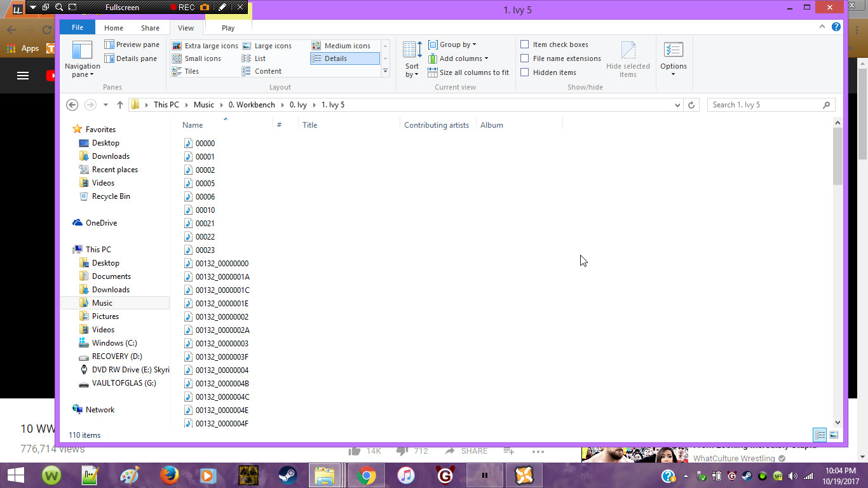Open OneDrive in navigation pane
868x488 pixels.
(101, 223)
